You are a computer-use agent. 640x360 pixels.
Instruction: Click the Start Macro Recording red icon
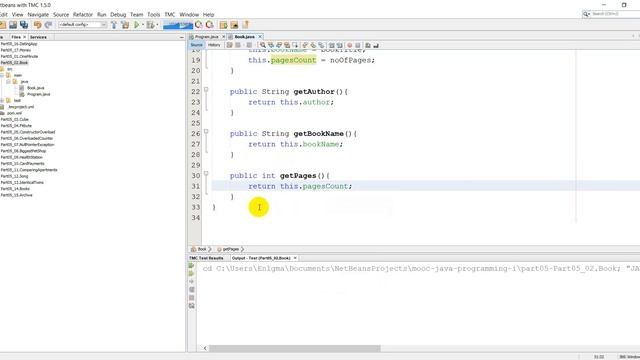click(x=349, y=45)
